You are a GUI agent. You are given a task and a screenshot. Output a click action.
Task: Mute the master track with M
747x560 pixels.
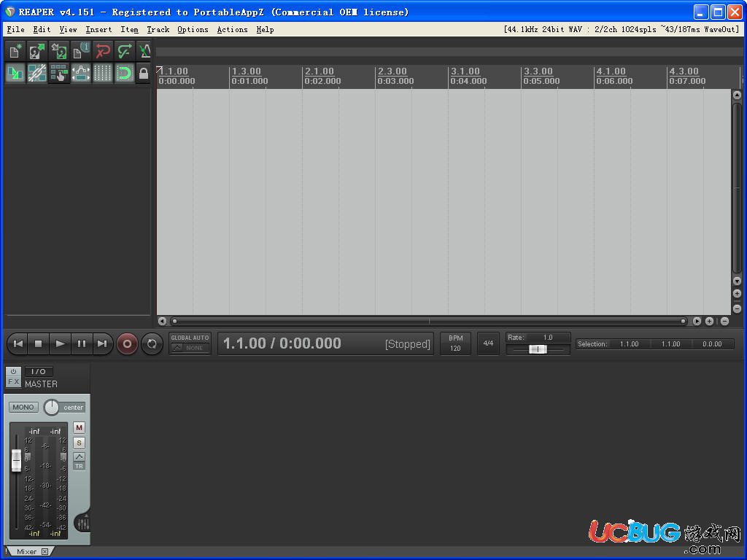point(79,427)
